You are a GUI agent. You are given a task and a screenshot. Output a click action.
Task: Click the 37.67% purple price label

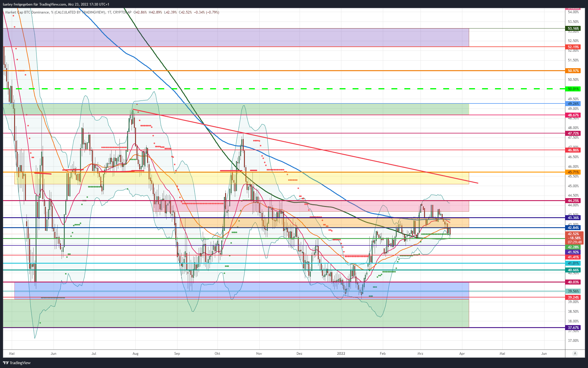click(573, 328)
